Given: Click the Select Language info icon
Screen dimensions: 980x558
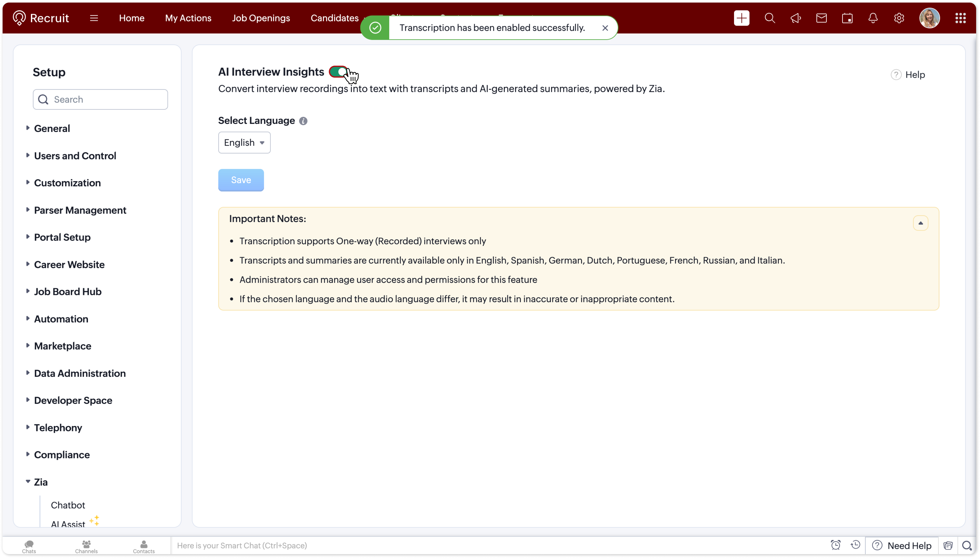Looking at the screenshot, I should 303,121.
